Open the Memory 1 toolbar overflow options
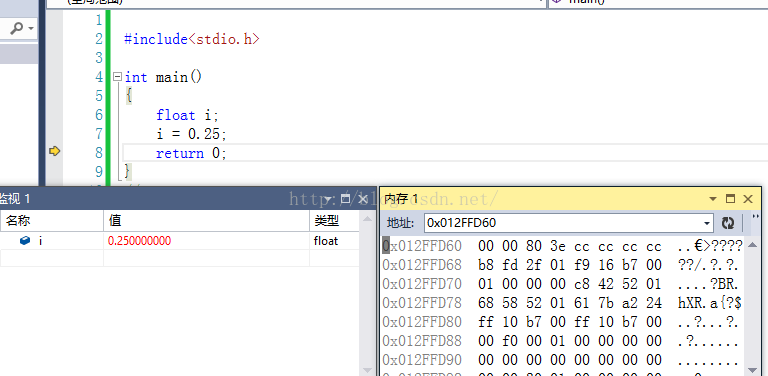The height and width of the screenshot is (376, 768). point(756,216)
